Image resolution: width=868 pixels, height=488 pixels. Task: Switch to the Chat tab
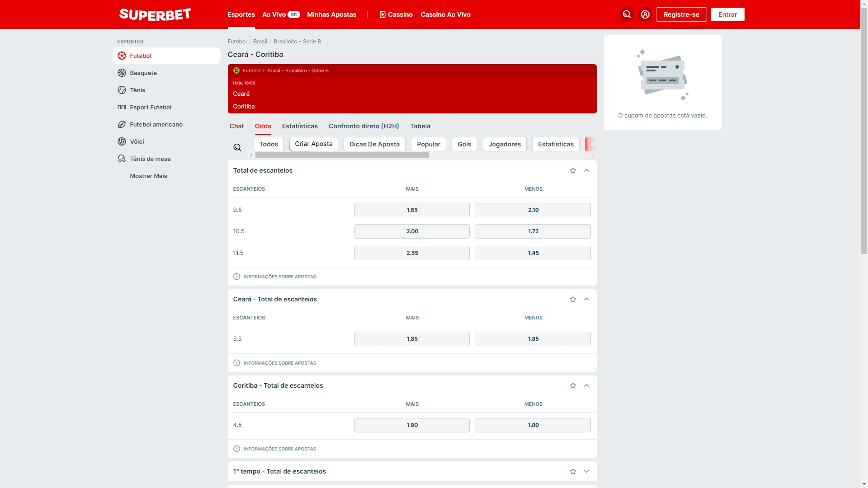coord(236,126)
